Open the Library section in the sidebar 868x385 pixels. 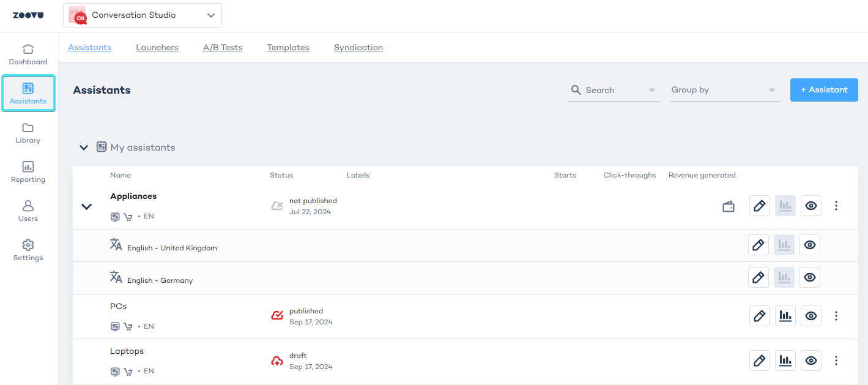pyautogui.click(x=28, y=133)
